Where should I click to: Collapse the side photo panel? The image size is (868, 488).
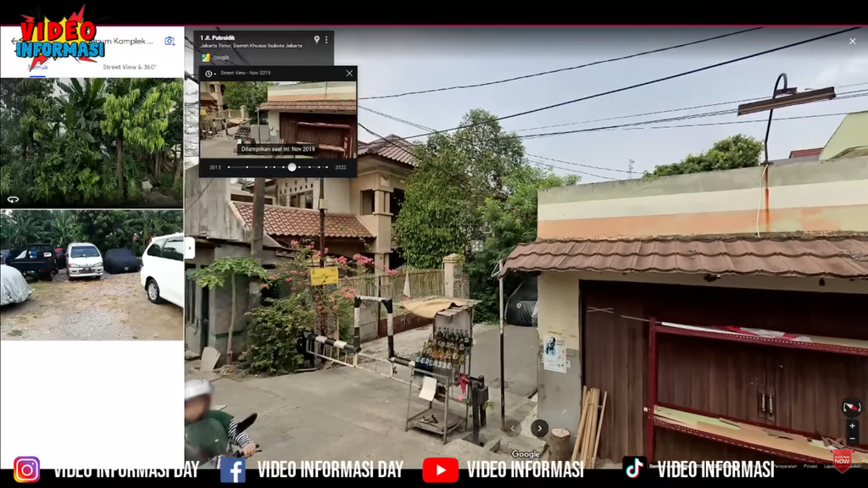click(x=189, y=247)
